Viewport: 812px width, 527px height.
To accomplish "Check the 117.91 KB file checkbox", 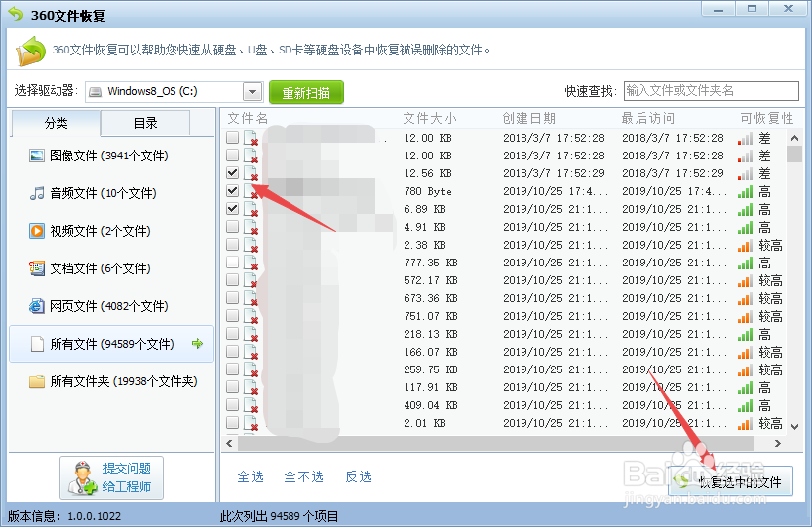I will pyautogui.click(x=233, y=387).
